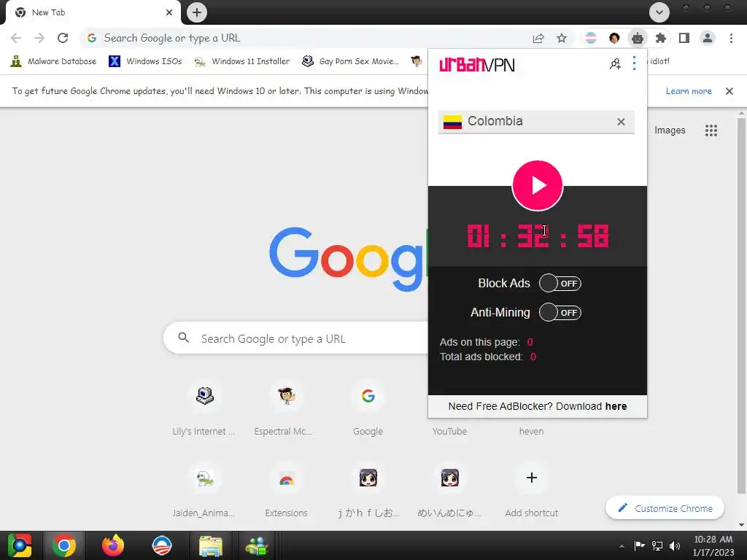
Task: Open Chrome from the taskbar
Action: (x=64, y=545)
